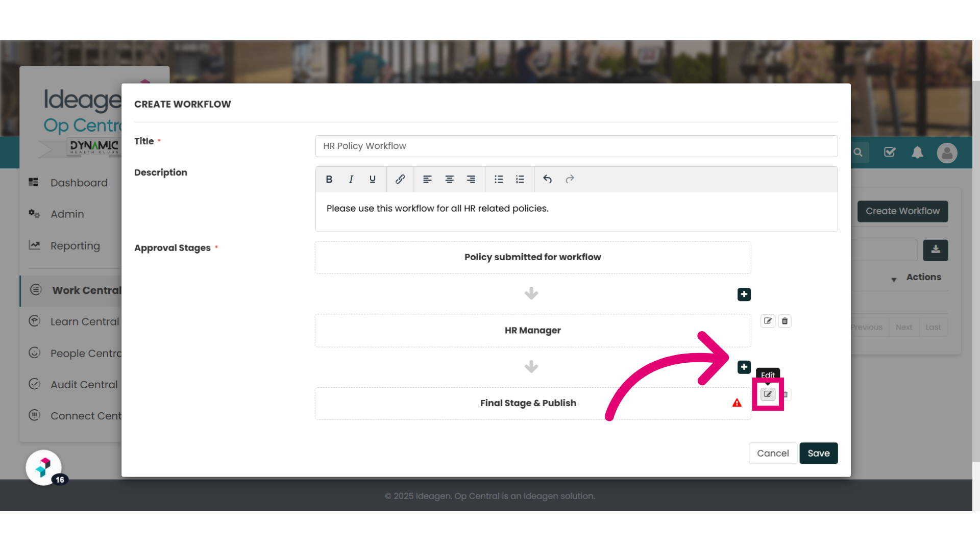Toggle italic formatting in description toolbar
The image size is (980, 551).
pyautogui.click(x=351, y=179)
